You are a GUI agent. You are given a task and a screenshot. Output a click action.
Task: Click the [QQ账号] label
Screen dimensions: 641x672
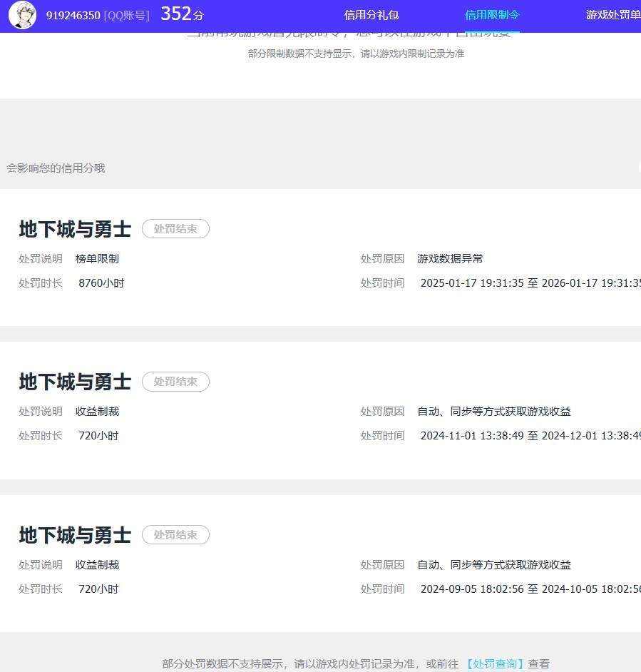126,16
